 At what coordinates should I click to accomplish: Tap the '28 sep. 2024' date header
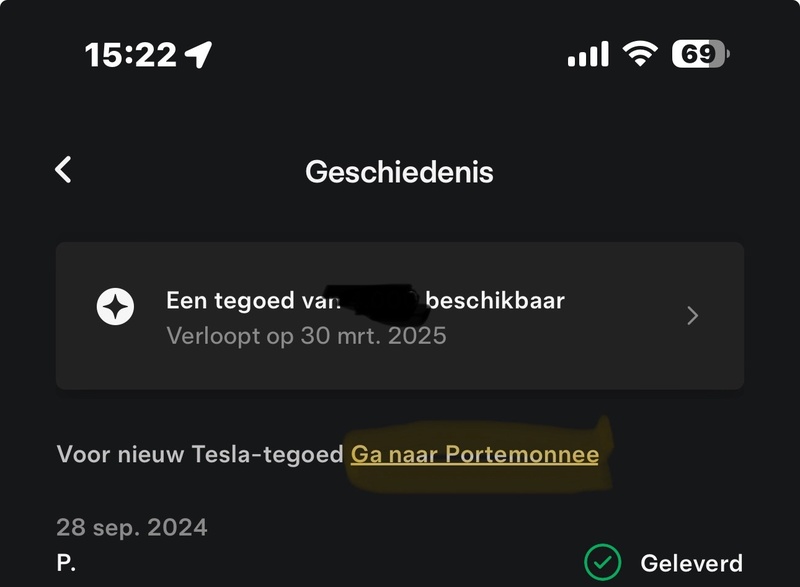tap(132, 527)
